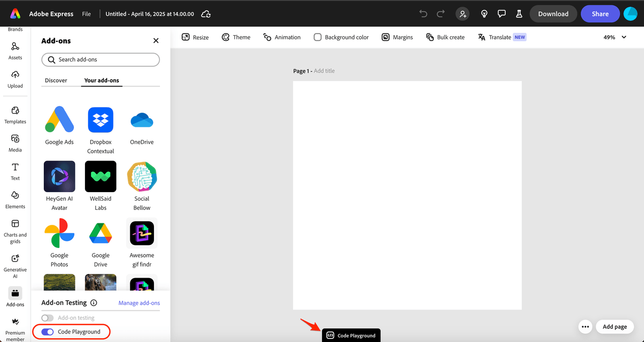Image resolution: width=644 pixels, height=342 pixels.
Task: Open the Generative AI panel
Action: [15, 266]
